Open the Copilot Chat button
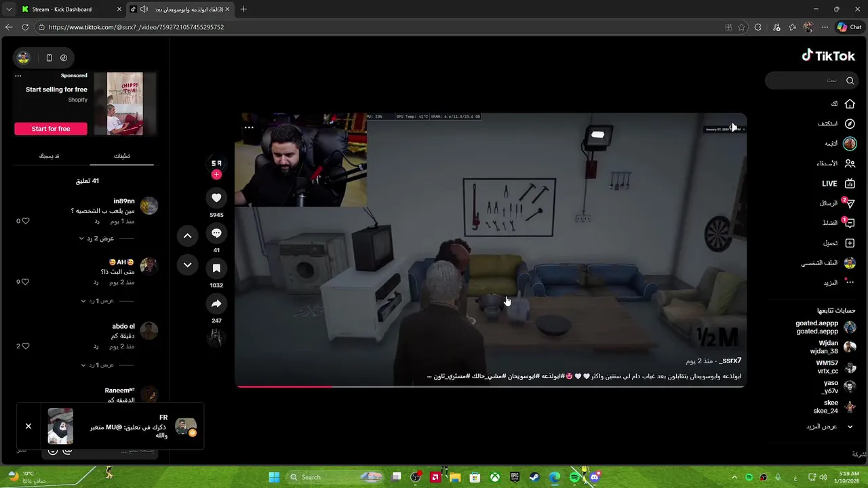Screen dimensions: 868x488 pyautogui.click(x=849, y=27)
